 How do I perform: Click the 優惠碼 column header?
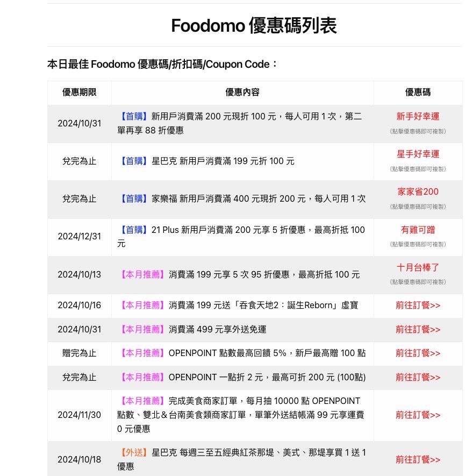[x=418, y=93]
